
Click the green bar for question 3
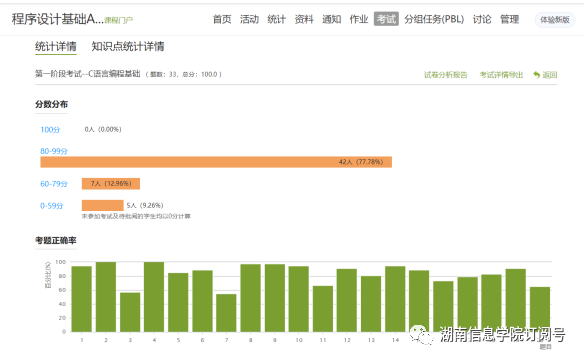(x=130, y=312)
